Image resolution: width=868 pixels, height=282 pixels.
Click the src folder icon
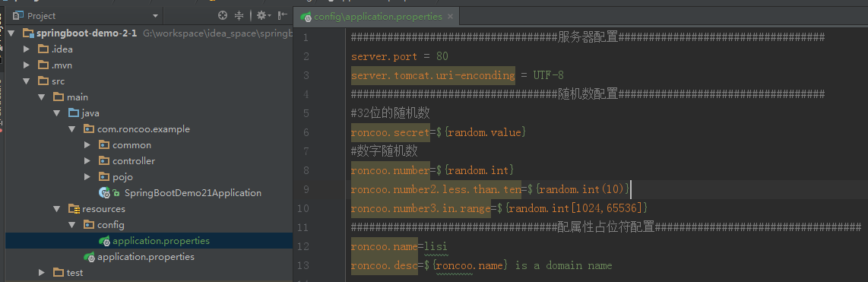point(43,81)
